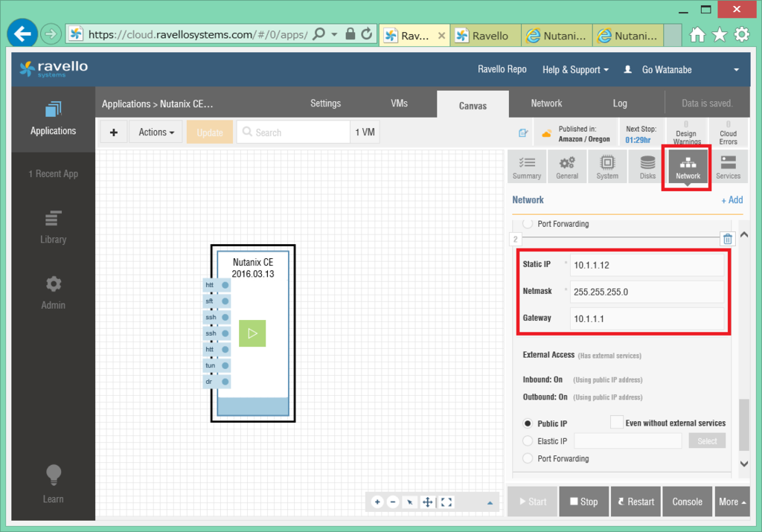Viewport: 762px width, 532px height.
Task: Open Admin gear in the sidebar
Action: [x=54, y=292]
